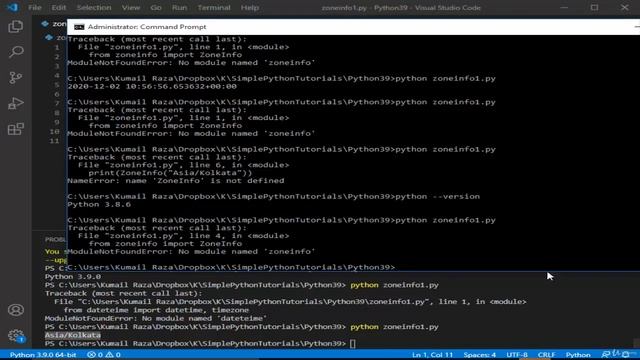Select the zoneinfo1.py editor tab

click(x=54, y=24)
